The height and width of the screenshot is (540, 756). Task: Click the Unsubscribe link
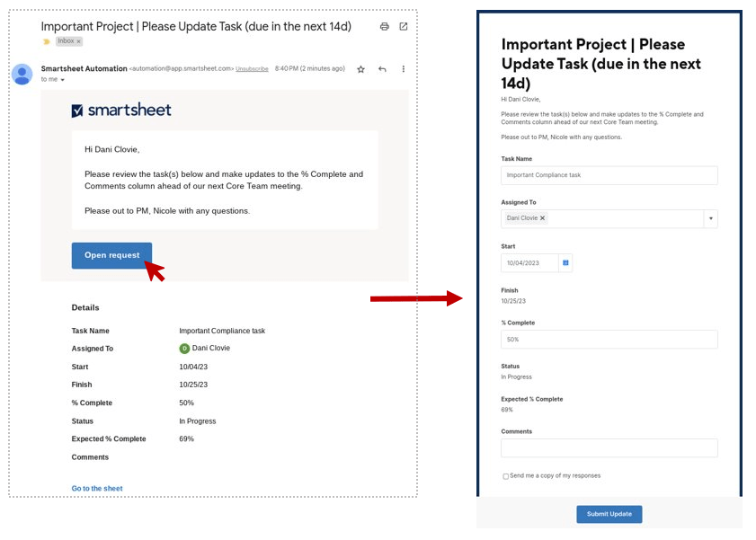coord(252,69)
